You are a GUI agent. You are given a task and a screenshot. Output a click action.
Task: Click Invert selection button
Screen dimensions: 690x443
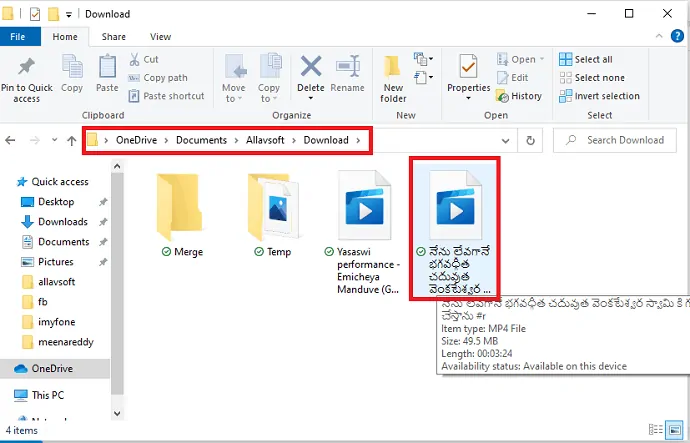tap(598, 96)
